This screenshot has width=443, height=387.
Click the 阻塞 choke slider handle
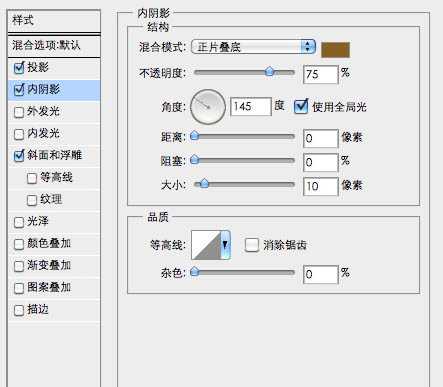(195, 160)
